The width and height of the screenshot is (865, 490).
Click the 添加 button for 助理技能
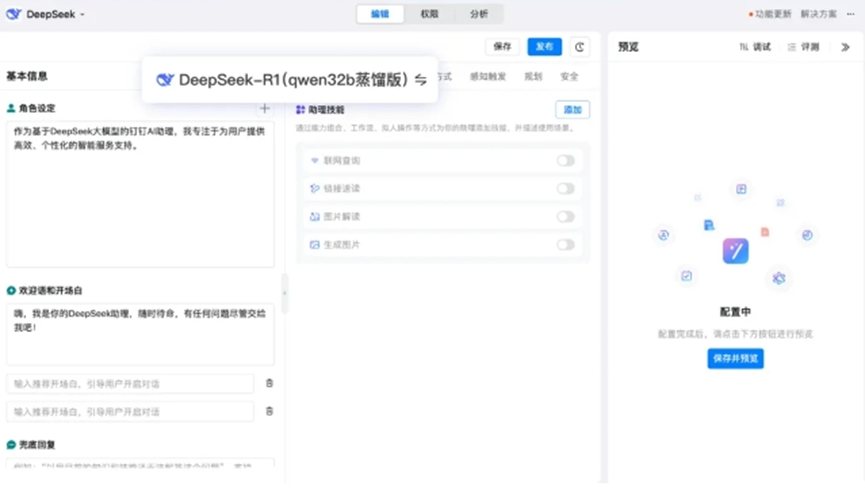[x=573, y=110]
